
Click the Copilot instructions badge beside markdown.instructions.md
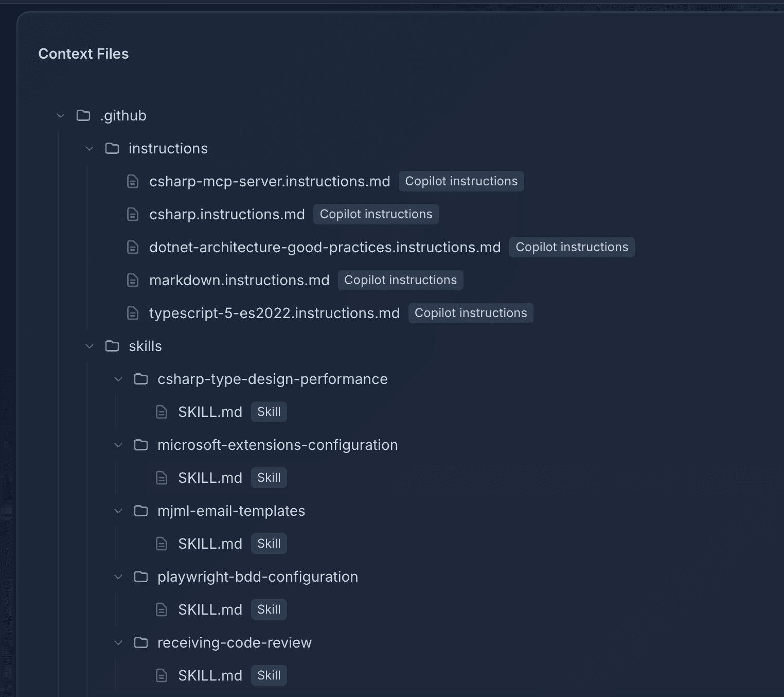click(x=400, y=280)
